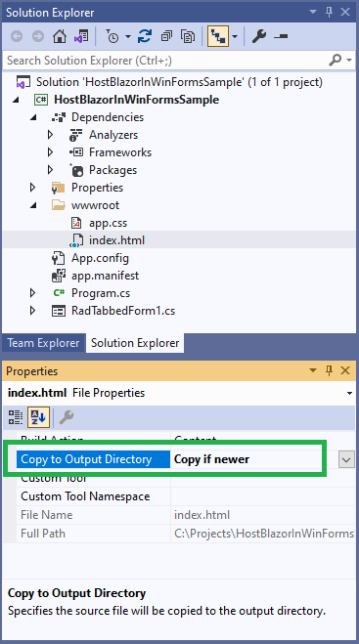Select RadTabbedForm1.cs form file

coord(123,311)
